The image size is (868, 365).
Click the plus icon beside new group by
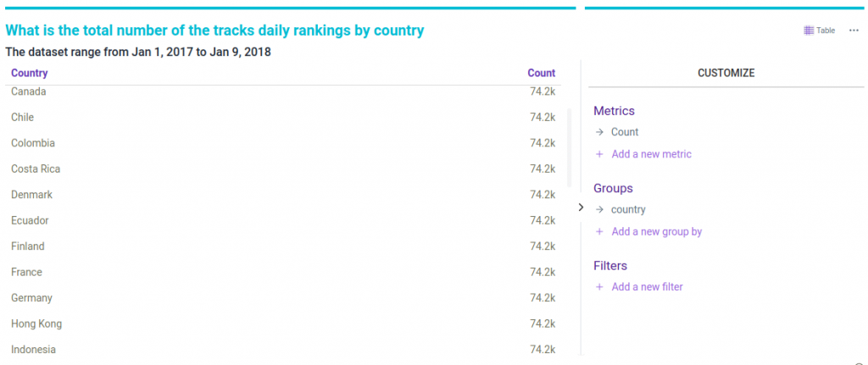[599, 231]
